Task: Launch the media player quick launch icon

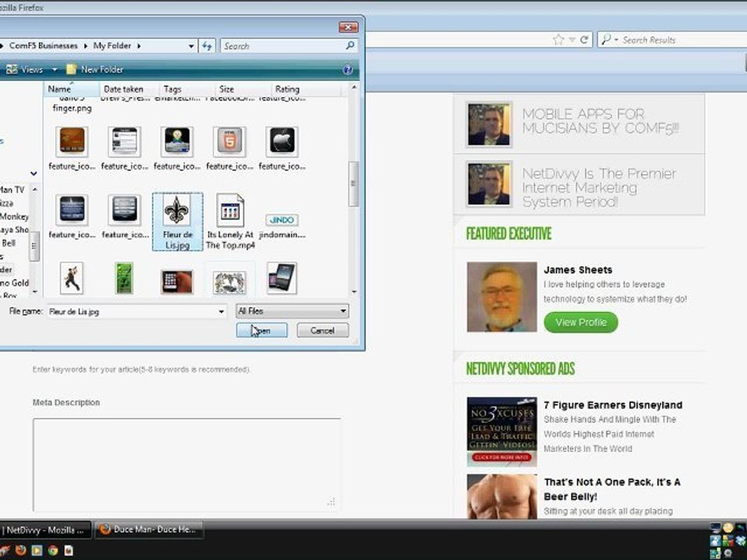Action: coord(37,551)
